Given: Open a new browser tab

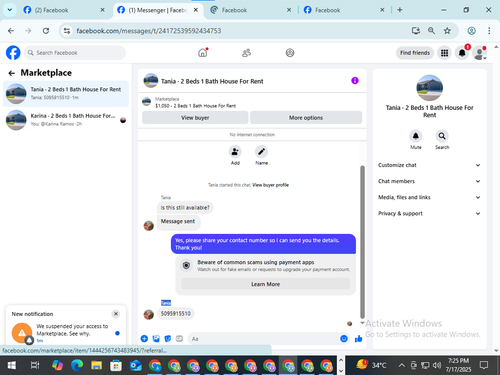Looking at the screenshot, I should (x=400, y=10).
